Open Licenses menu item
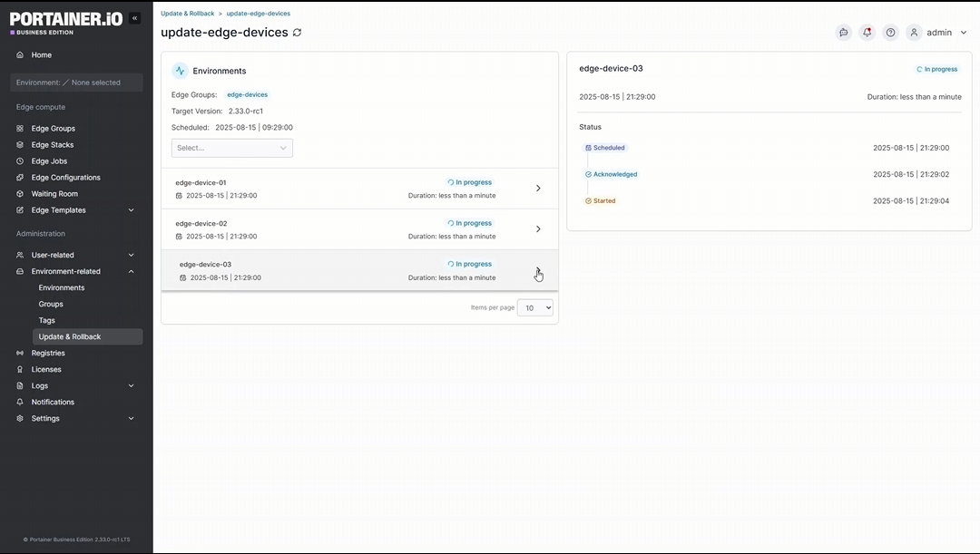Viewport: 980px width, 554px height. click(46, 369)
